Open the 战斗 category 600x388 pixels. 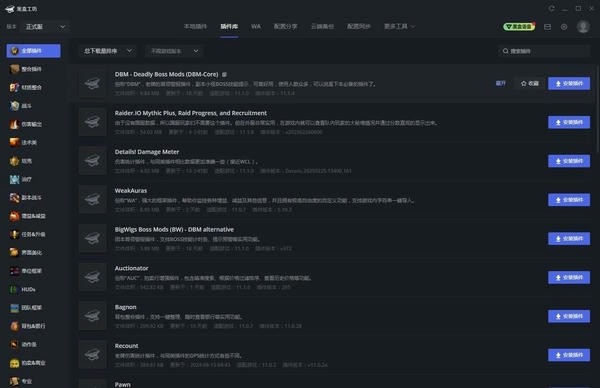(x=33, y=106)
